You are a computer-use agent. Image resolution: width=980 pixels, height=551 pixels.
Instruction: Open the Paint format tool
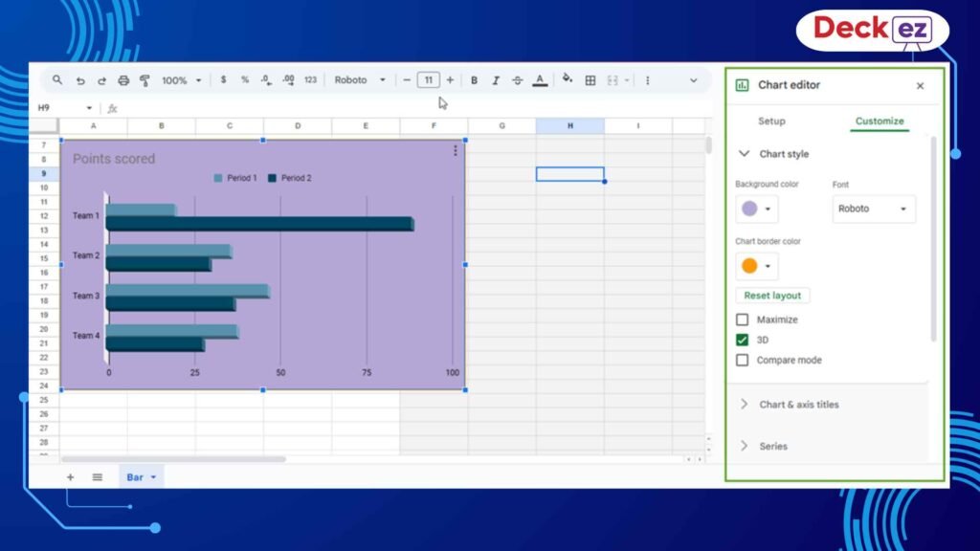145,80
